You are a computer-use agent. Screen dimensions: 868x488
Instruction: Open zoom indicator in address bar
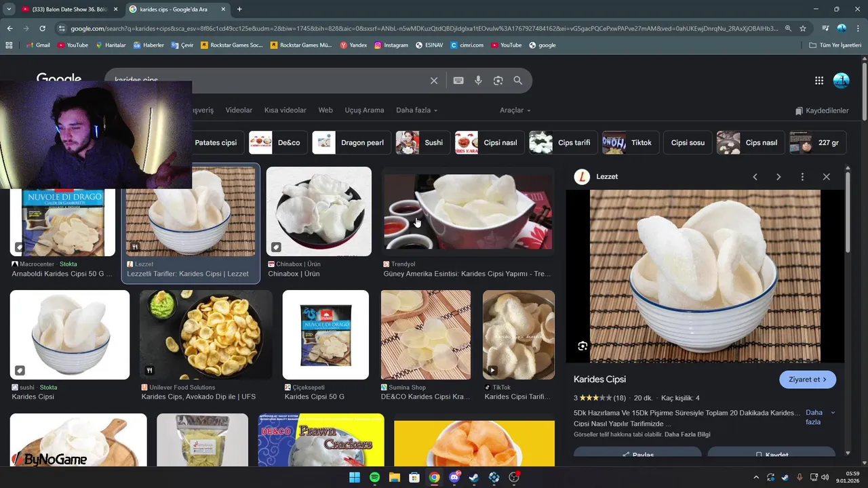(x=788, y=28)
